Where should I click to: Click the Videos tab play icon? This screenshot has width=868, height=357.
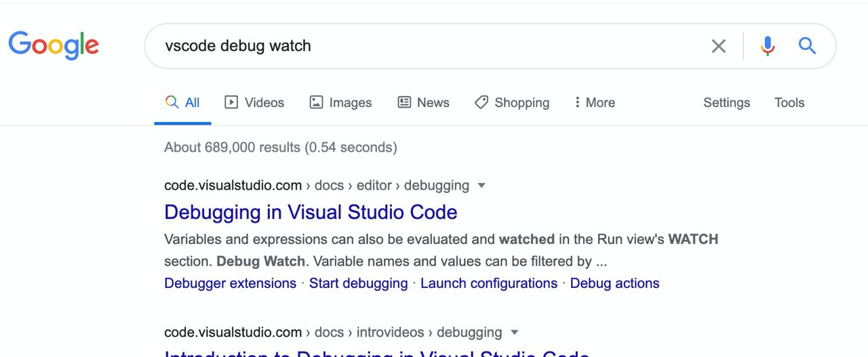231,102
